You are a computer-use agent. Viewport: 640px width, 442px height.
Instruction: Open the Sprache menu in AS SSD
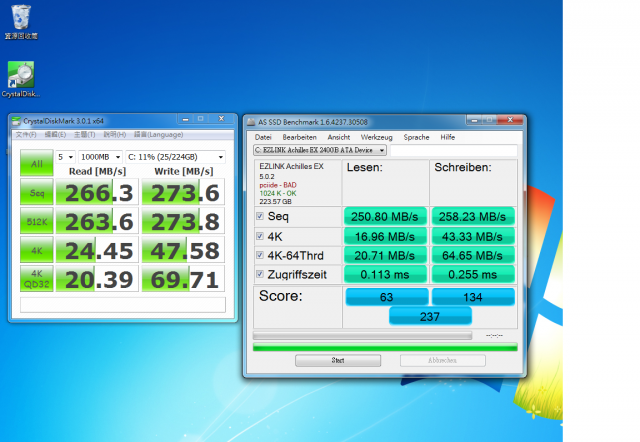pos(416,137)
